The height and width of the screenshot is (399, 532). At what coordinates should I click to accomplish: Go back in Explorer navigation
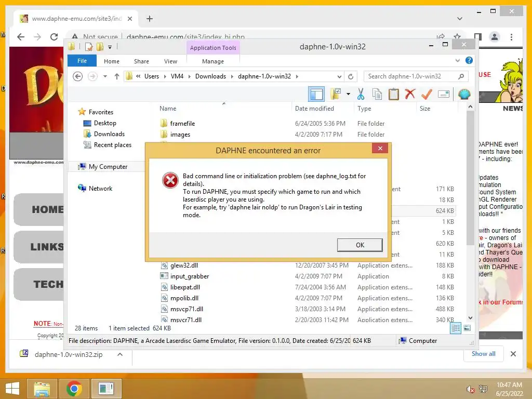tap(78, 76)
